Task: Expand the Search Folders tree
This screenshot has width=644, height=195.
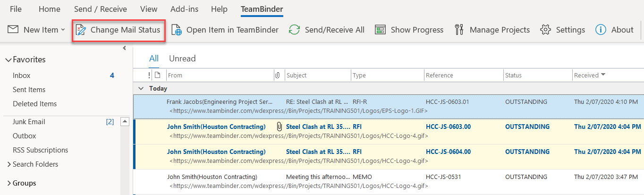Action: 8,164
